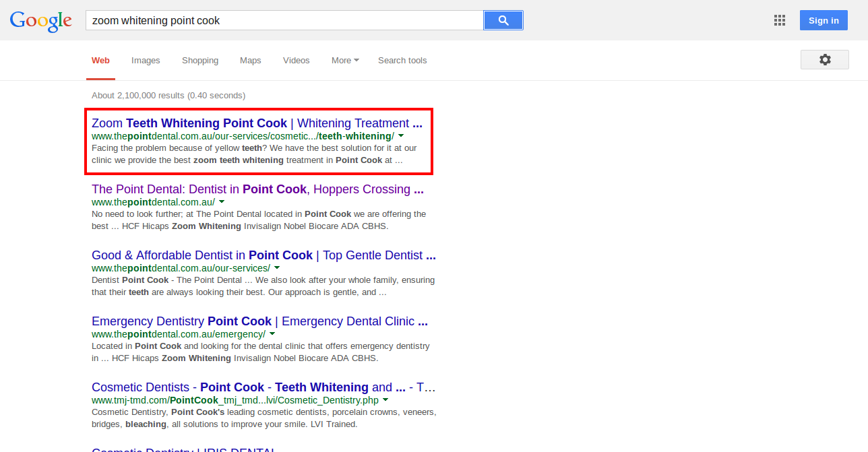Open Zoom Teeth Whitening Point Cook result

(257, 123)
